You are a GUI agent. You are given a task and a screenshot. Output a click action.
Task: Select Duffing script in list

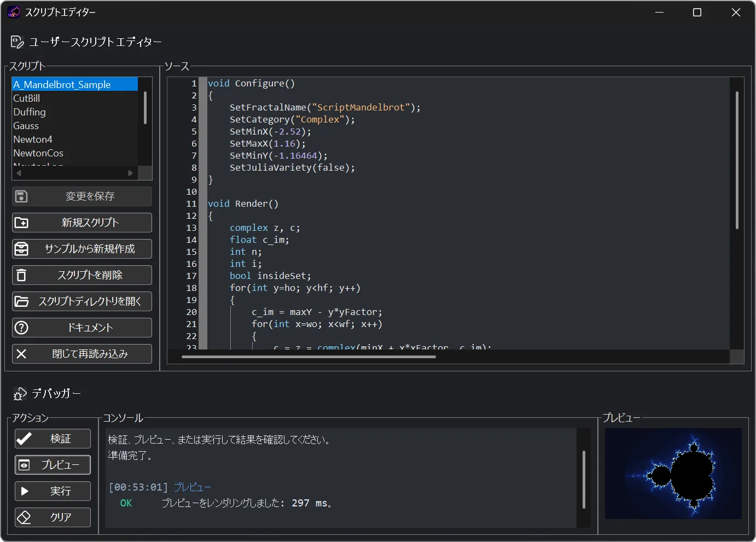(75, 112)
